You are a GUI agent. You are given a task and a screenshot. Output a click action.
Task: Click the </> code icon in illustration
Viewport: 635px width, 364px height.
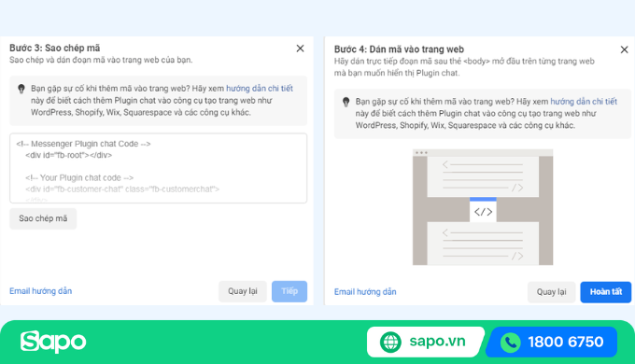point(483,212)
